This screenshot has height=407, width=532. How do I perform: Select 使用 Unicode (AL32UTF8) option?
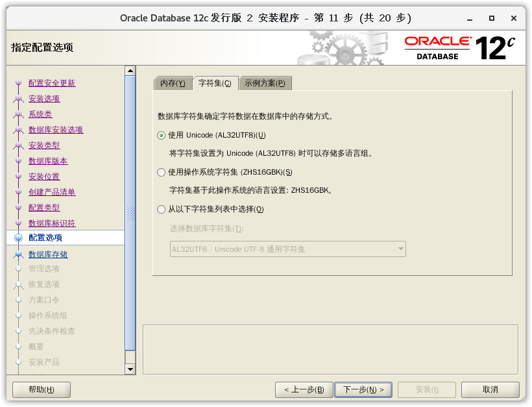click(x=162, y=136)
